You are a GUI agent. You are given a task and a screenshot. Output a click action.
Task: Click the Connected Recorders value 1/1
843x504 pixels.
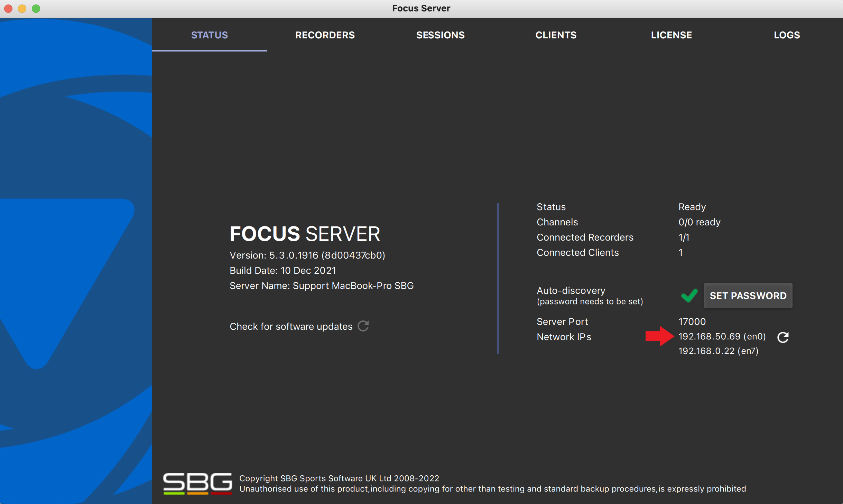pyautogui.click(x=684, y=237)
